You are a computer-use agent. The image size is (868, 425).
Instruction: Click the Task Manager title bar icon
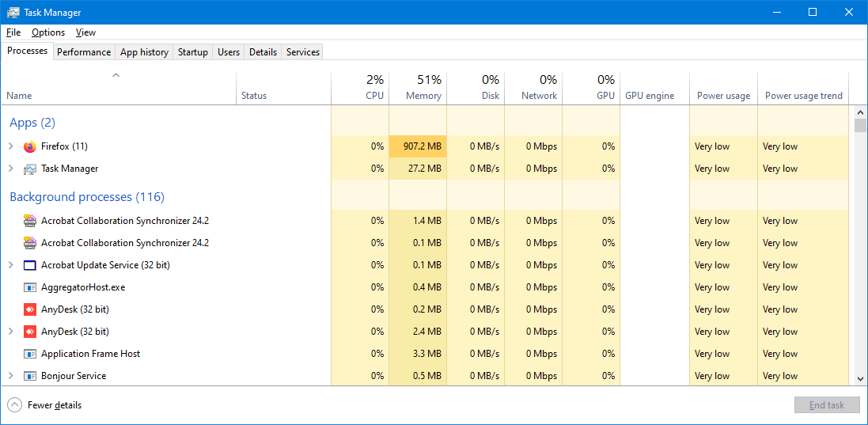13,13
